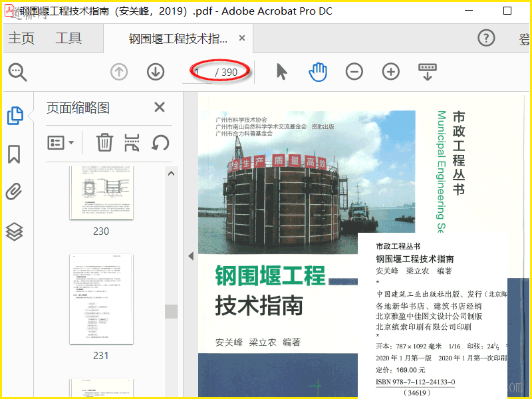This screenshot has height=399, width=532.
Task: Enable scrolling page fit mode icon
Action: [428, 72]
